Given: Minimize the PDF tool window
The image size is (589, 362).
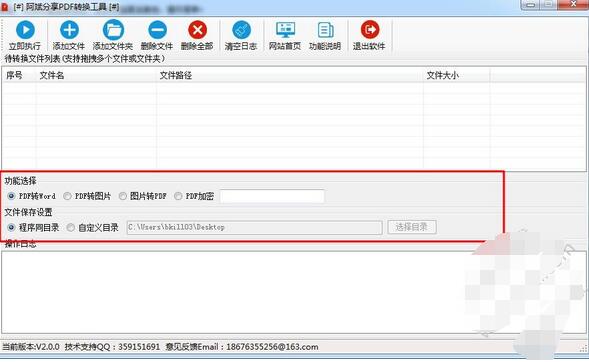Looking at the screenshot, I should [x=530, y=5].
